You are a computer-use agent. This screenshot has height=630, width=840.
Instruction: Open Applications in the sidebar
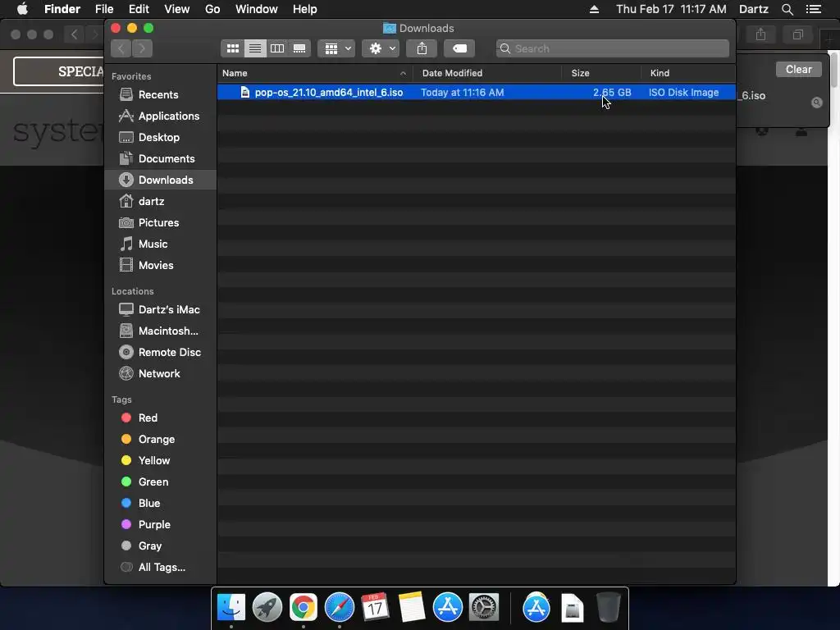[x=159, y=116]
